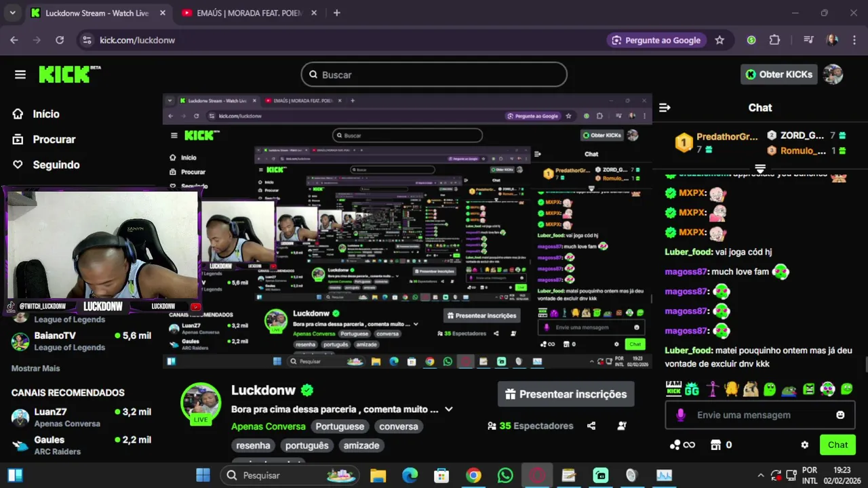Image resolution: width=868 pixels, height=488 pixels.
Task: Click the follow user icon beside share
Action: 622,426
